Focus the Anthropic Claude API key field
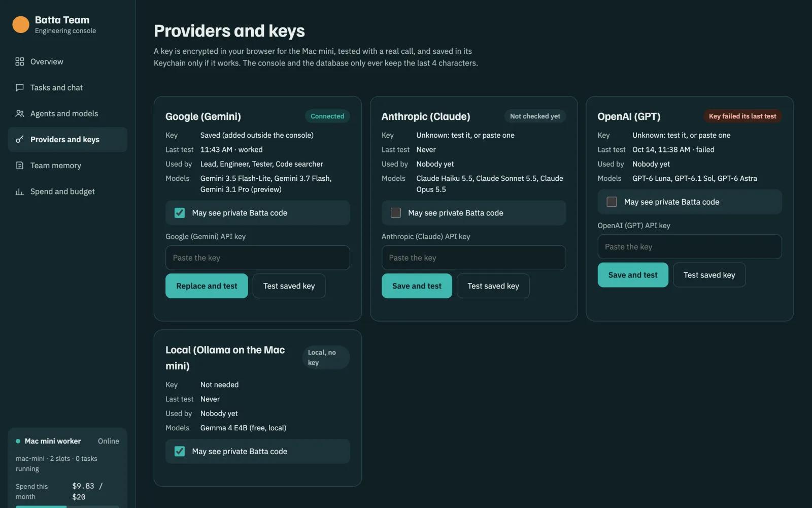The width and height of the screenshot is (812, 508). point(473,258)
